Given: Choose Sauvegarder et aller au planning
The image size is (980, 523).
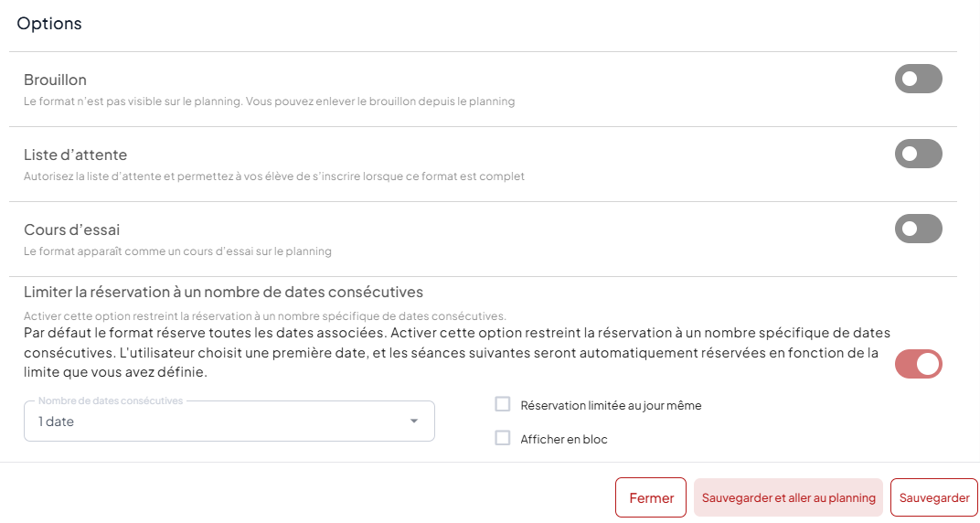Looking at the screenshot, I should [x=788, y=497].
